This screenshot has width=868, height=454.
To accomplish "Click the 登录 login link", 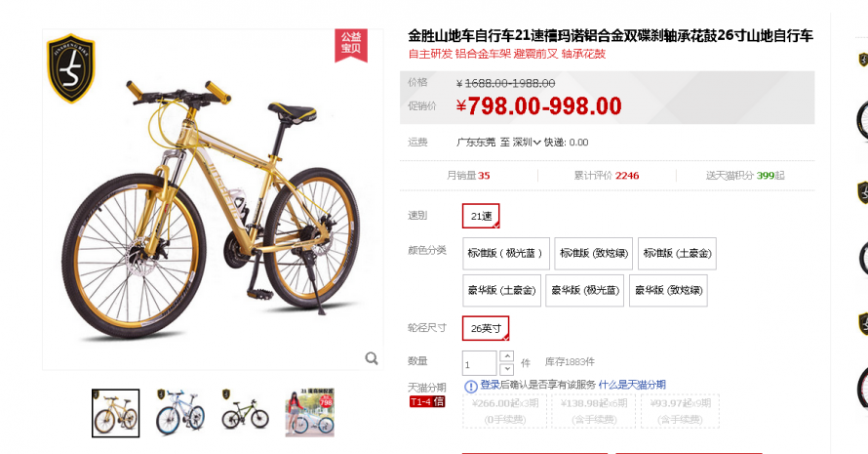I will (x=490, y=385).
